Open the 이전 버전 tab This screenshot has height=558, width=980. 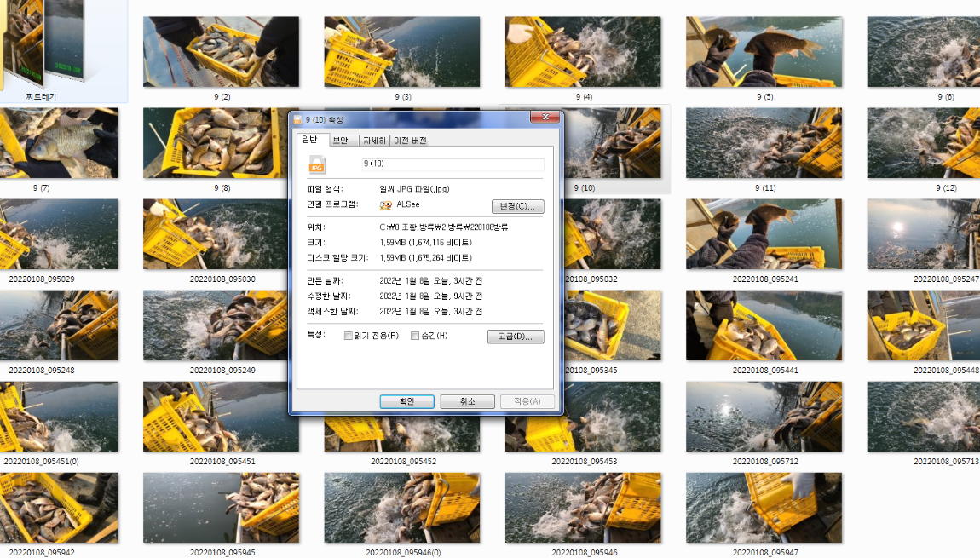(409, 141)
